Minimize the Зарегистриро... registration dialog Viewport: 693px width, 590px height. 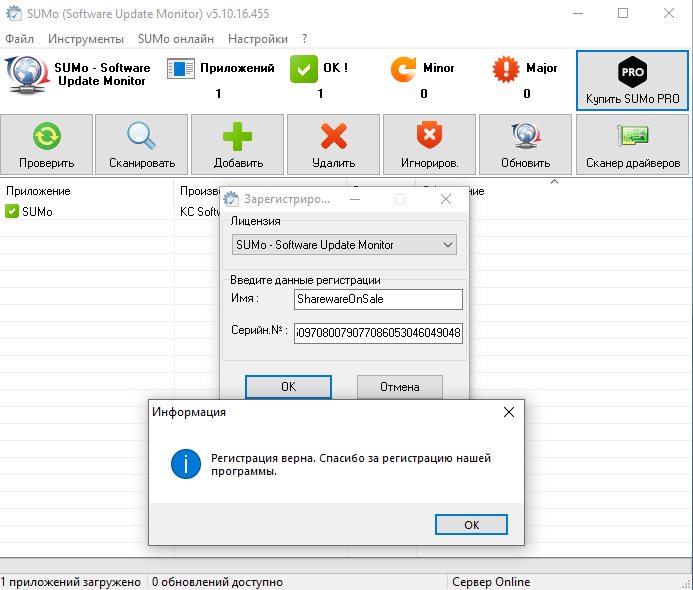pos(354,199)
